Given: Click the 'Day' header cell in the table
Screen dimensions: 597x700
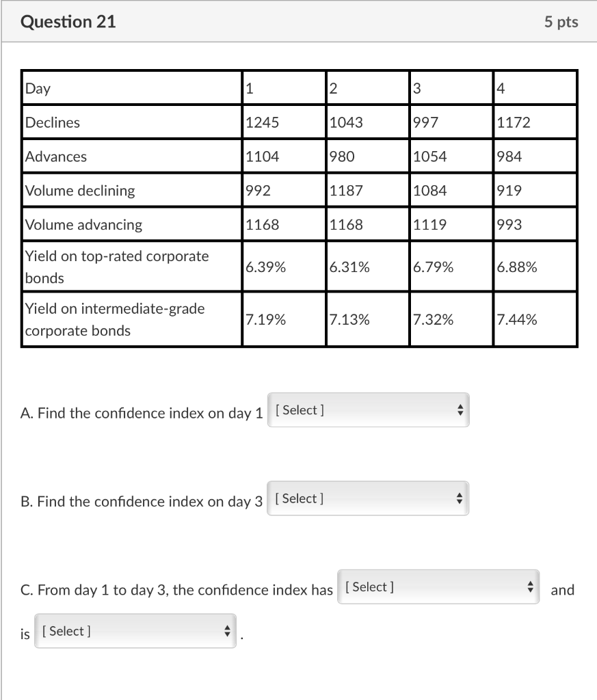Looking at the screenshot, I should 34,87.
